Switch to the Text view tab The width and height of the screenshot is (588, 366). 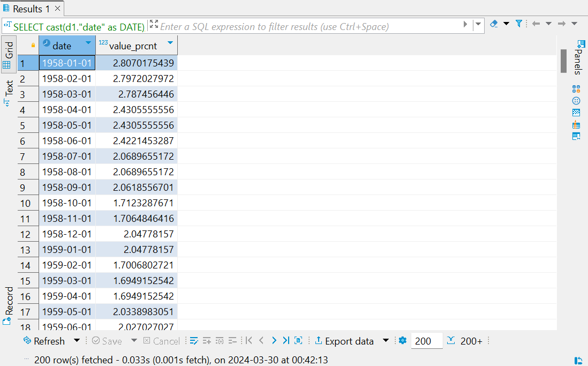(x=9, y=93)
